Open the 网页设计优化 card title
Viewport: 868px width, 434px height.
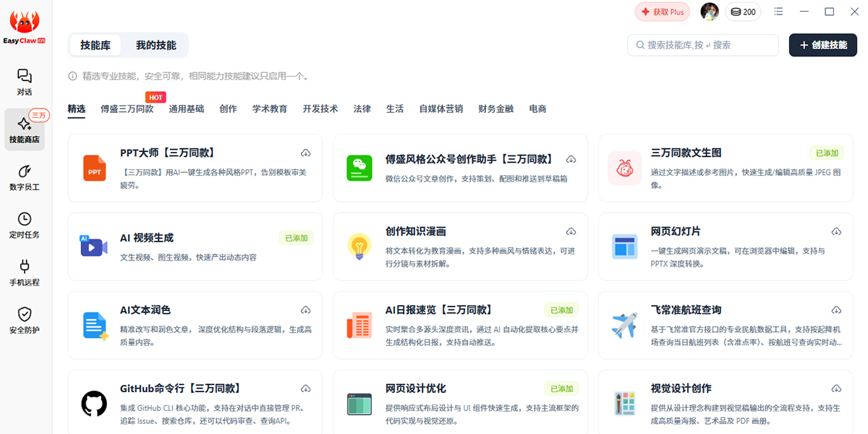[x=416, y=388]
